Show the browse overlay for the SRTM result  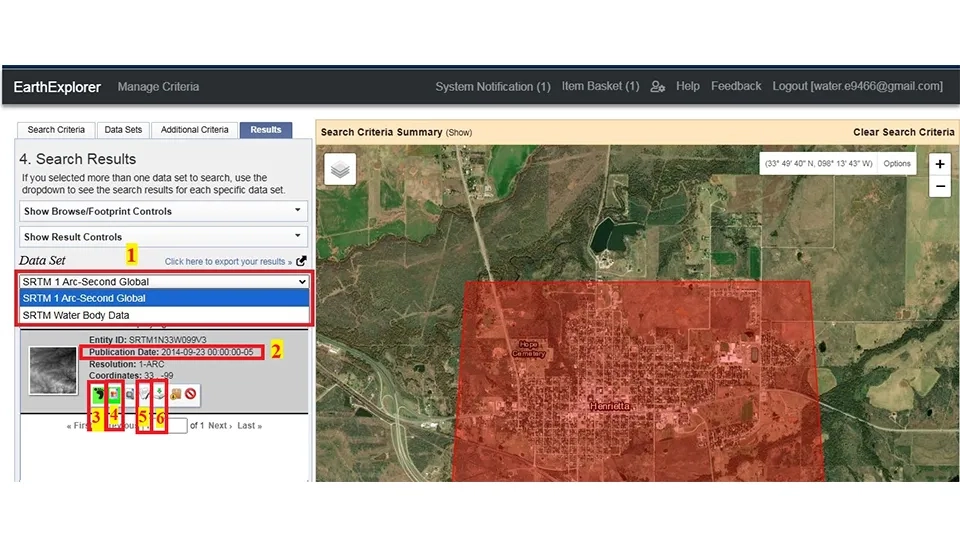pos(114,394)
